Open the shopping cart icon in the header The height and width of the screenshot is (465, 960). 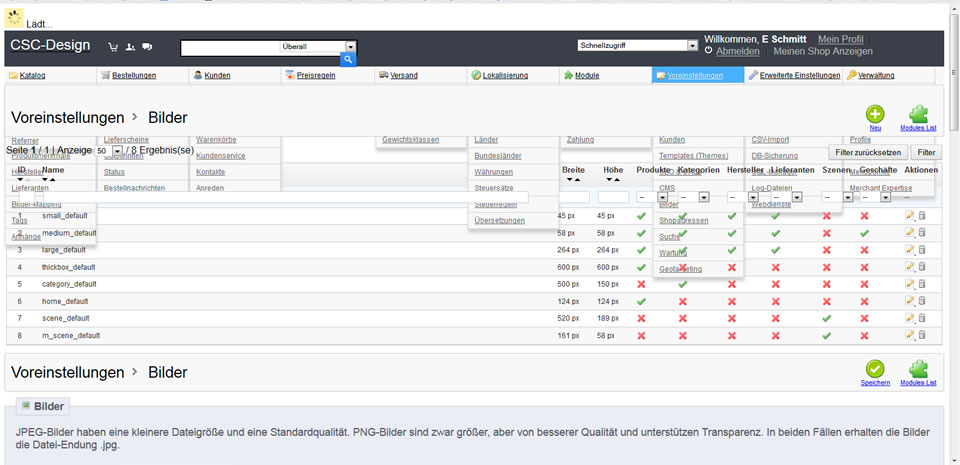pos(113,47)
